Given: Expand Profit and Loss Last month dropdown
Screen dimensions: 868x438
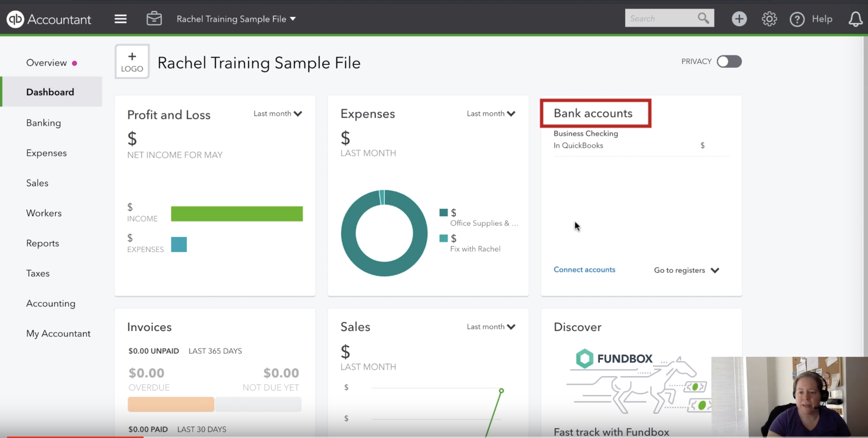Looking at the screenshot, I should tap(278, 114).
